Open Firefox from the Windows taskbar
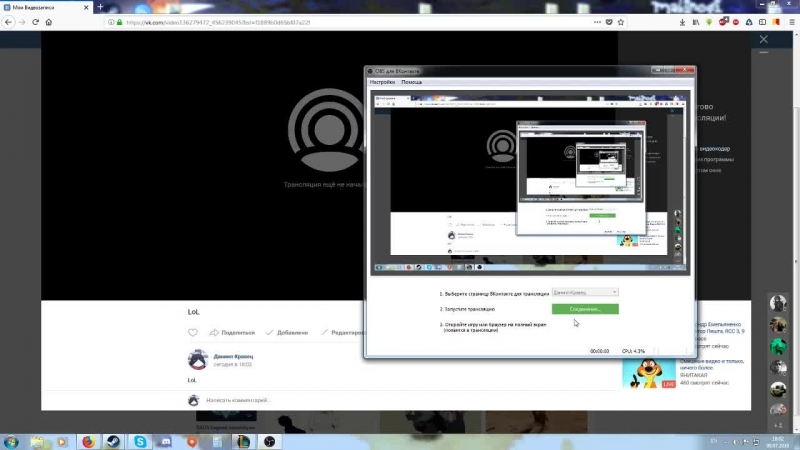Image resolution: width=800 pixels, height=450 pixels. click(x=87, y=441)
